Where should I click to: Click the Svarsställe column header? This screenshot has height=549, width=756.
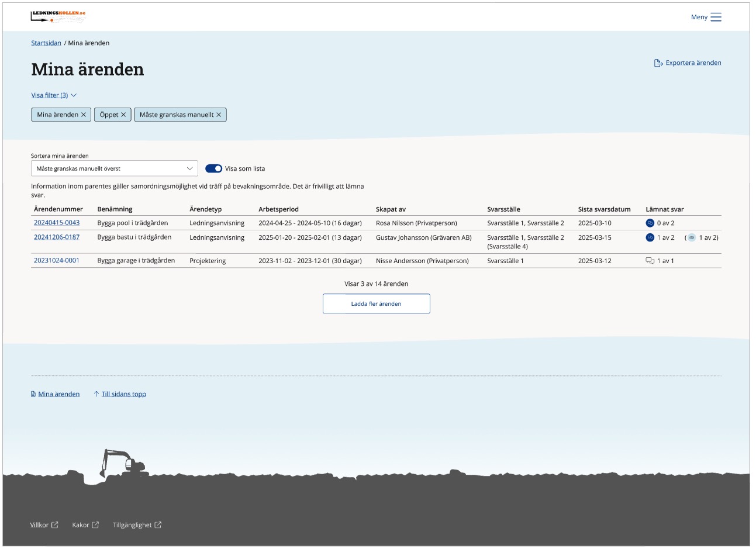coord(503,209)
